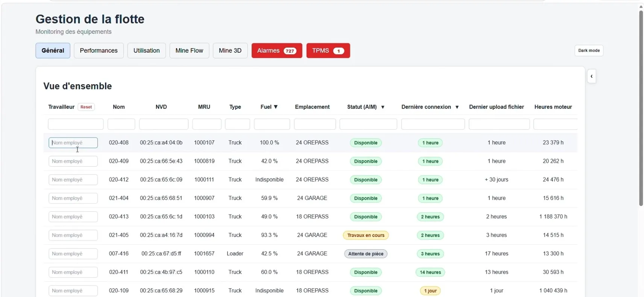Click the Statut (AIM) filter field
This screenshot has height=297, width=644.
click(x=368, y=124)
